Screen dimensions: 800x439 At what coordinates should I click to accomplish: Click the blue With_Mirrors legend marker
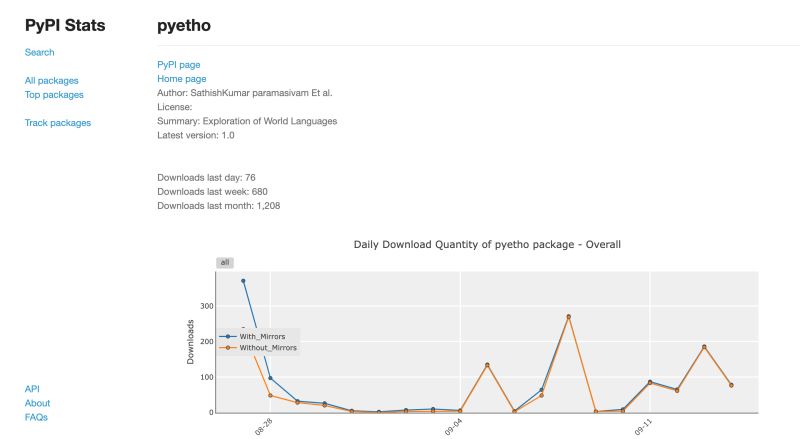[x=229, y=336]
